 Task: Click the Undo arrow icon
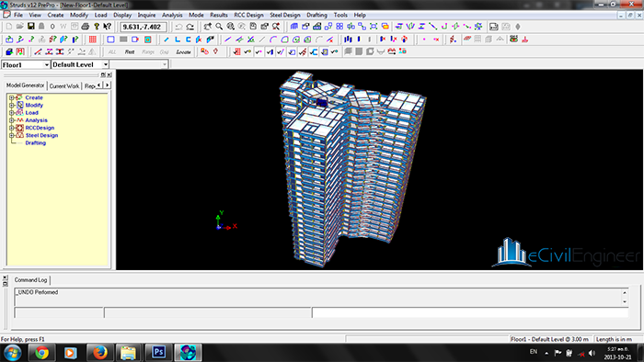(x=178, y=27)
